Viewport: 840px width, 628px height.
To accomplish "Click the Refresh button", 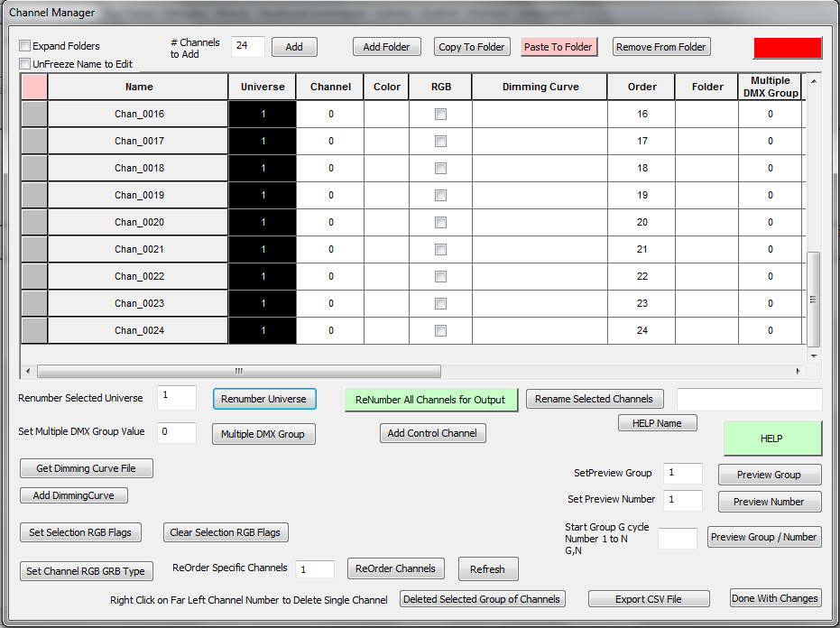I will coord(488,569).
